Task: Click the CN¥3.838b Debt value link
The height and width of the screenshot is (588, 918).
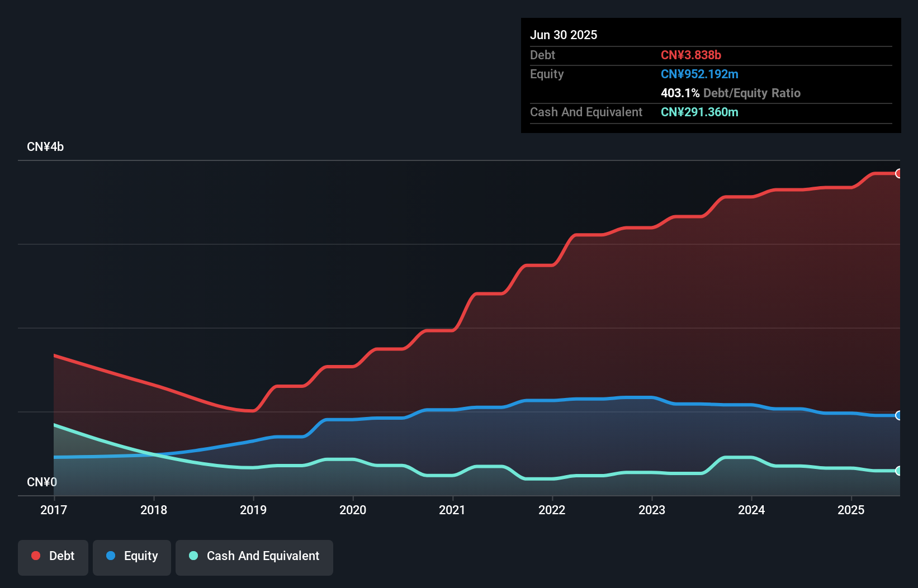Action: (x=692, y=55)
